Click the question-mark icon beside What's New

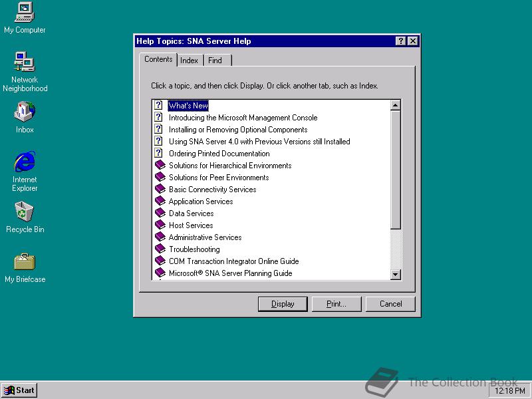(x=158, y=105)
